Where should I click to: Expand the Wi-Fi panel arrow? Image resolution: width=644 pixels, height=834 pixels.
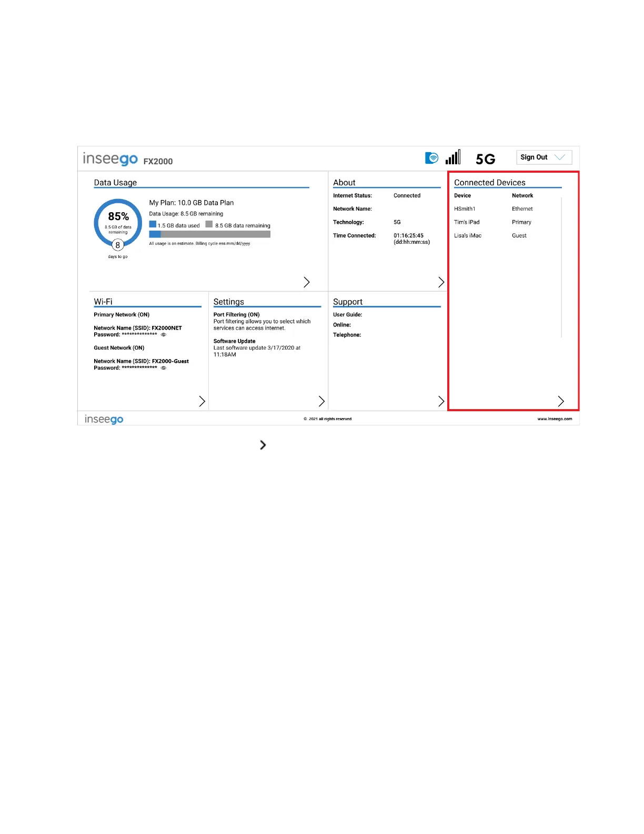click(202, 401)
